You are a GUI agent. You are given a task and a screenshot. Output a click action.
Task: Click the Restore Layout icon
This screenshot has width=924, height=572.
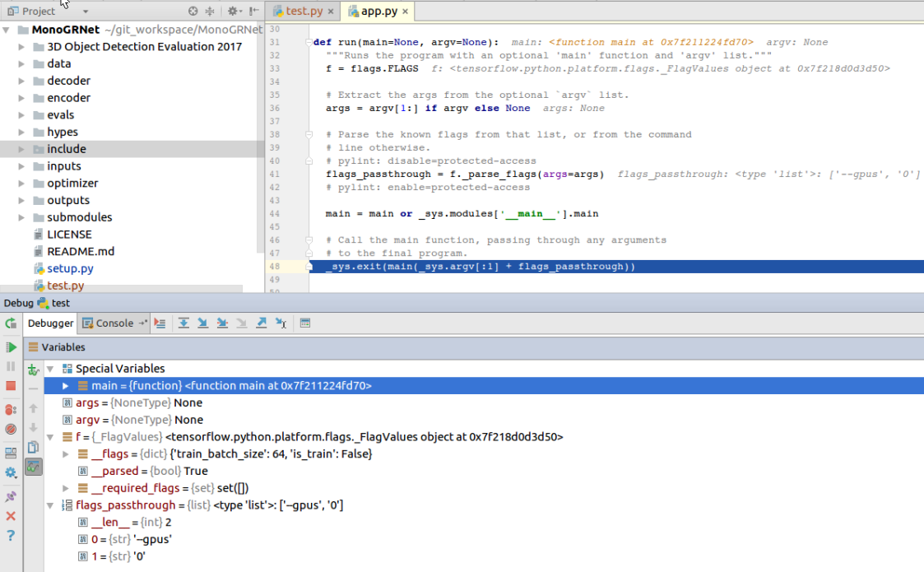(11, 453)
